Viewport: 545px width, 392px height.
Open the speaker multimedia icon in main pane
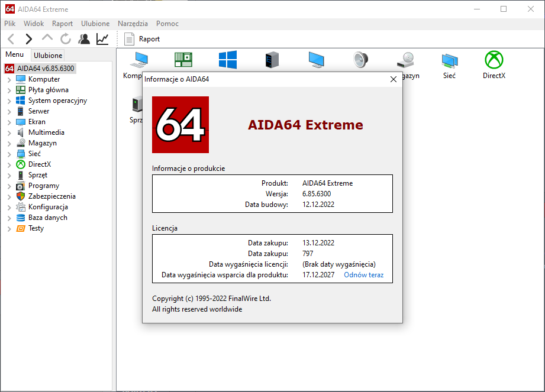point(360,60)
